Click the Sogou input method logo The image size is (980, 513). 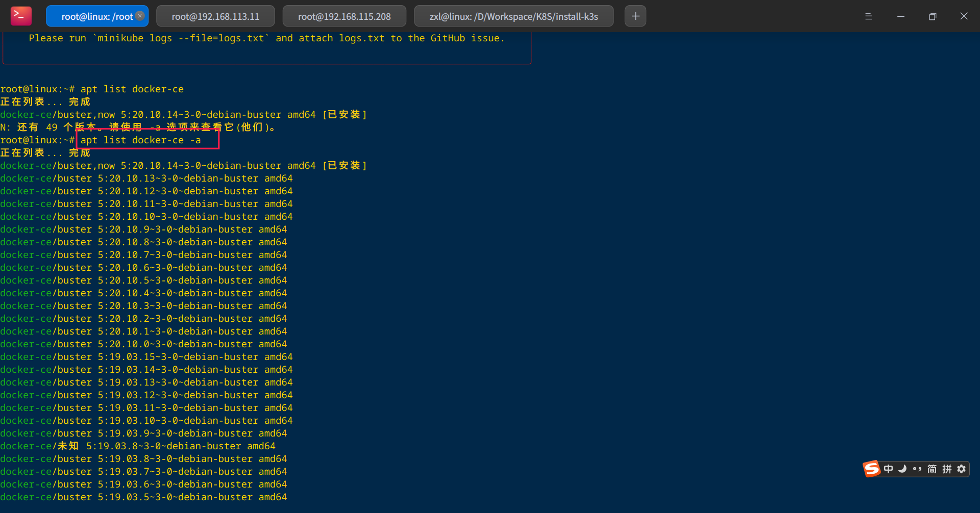tap(872, 469)
